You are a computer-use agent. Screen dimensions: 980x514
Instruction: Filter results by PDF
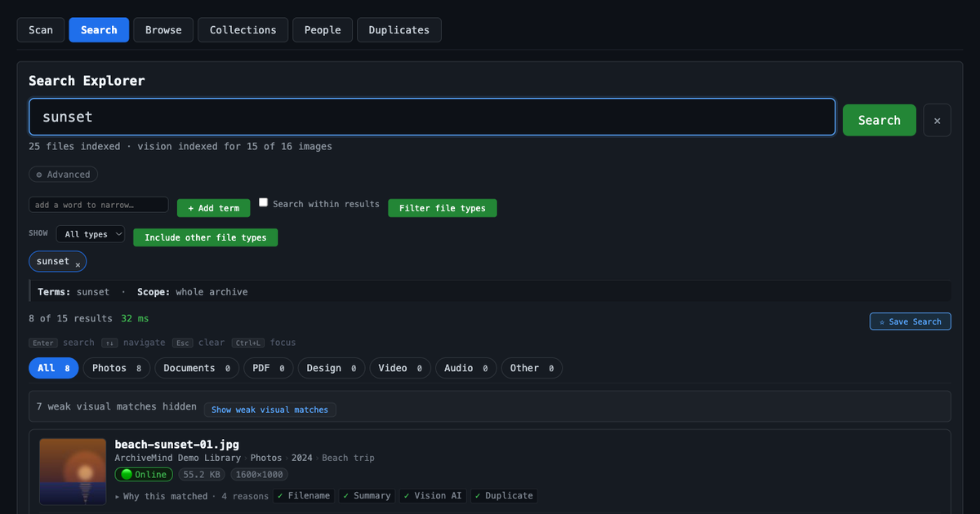click(x=269, y=368)
